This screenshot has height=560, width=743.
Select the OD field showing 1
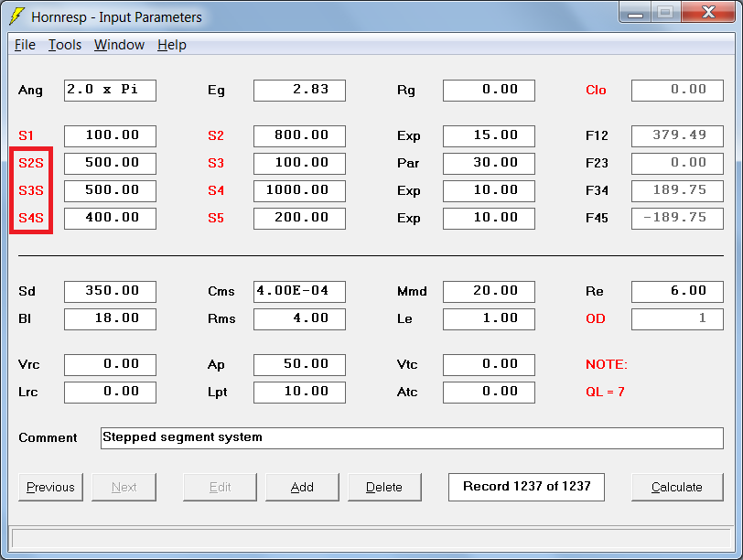click(677, 318)
